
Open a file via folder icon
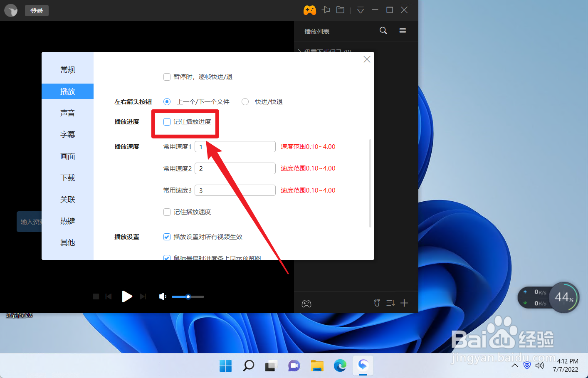pyautogui.click(x=340, y=10)
